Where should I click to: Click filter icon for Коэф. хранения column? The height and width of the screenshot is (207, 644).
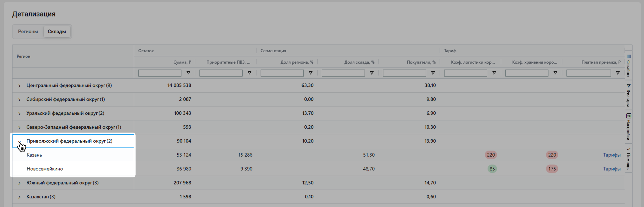(555, 73)
